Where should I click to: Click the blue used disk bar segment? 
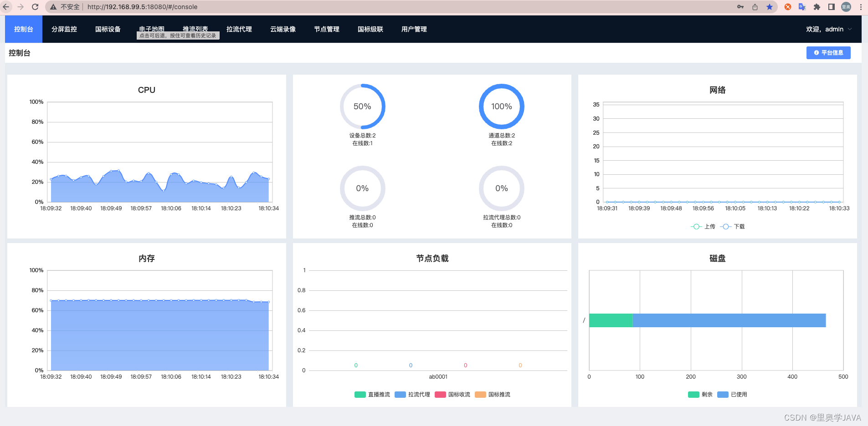[x=729, y=320]
